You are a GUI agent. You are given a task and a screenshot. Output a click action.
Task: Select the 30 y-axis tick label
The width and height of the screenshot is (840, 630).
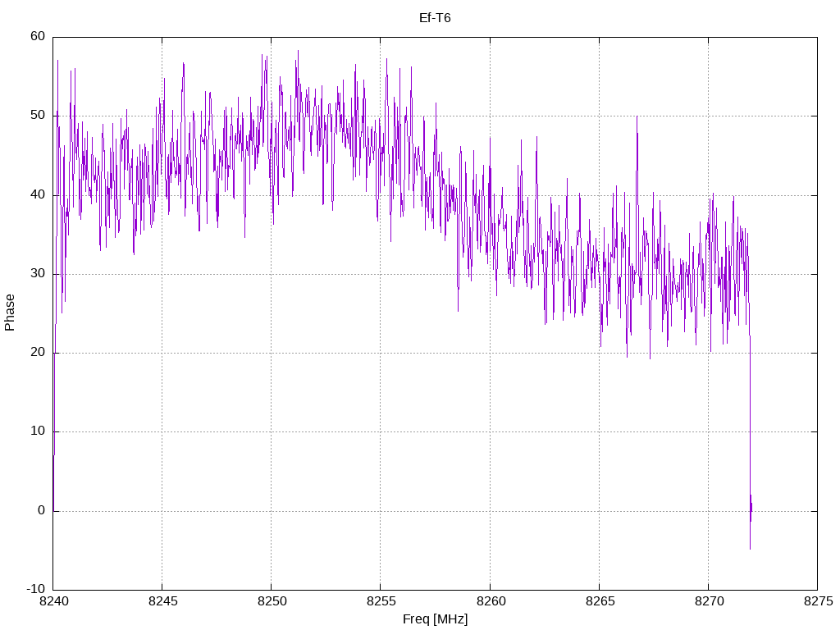click(x=38, y=274)
